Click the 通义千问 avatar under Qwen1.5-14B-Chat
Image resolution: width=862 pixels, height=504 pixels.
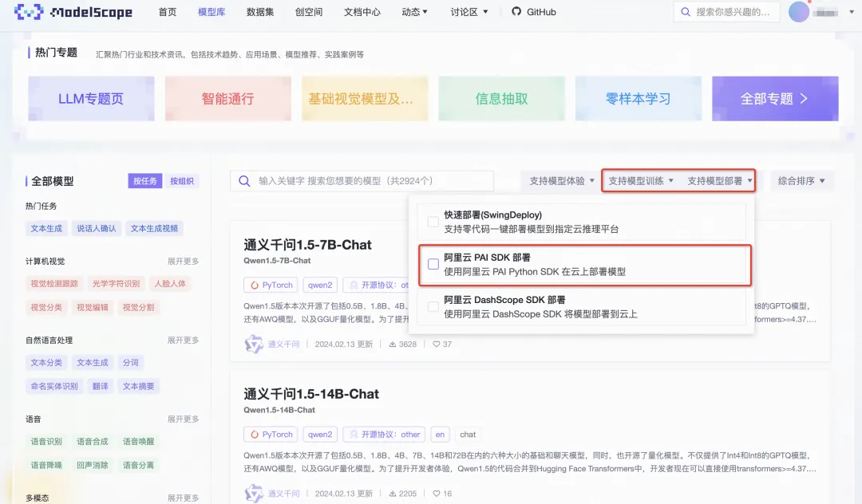254,494
